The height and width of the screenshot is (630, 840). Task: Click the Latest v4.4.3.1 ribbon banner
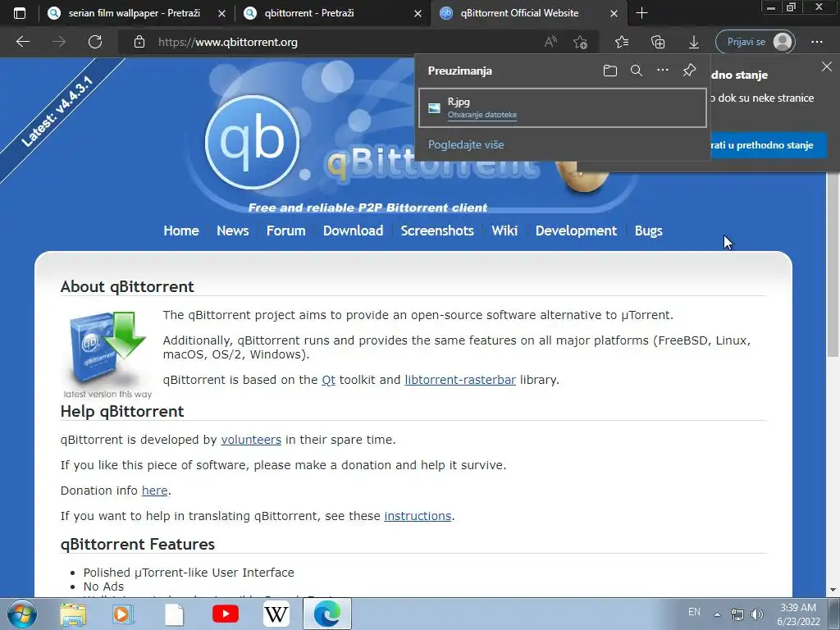(57, 112)
